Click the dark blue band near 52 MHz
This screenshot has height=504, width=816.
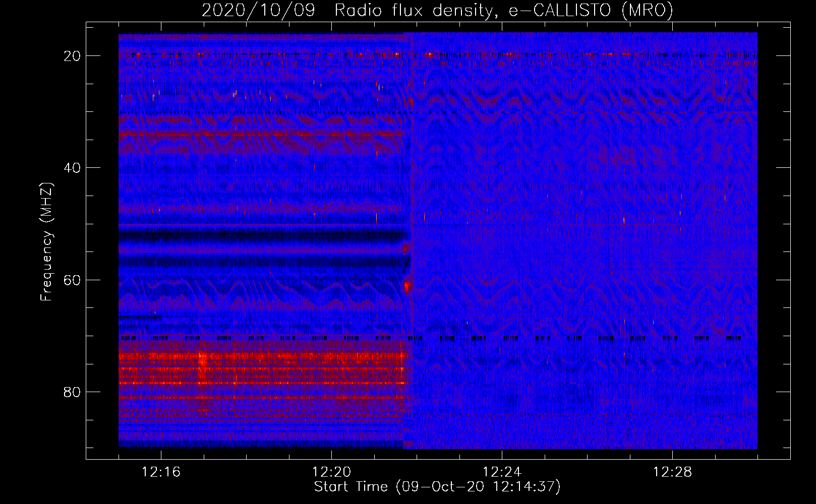pos(264,235)
